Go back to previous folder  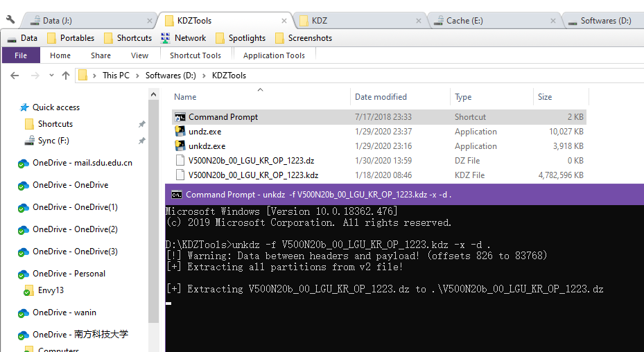[15, 76]
